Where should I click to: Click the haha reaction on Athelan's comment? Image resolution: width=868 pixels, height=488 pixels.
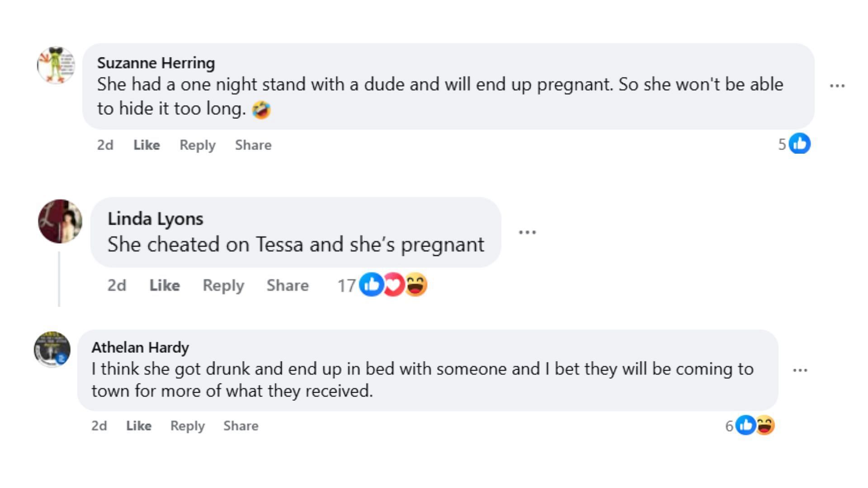pos(765,425)
